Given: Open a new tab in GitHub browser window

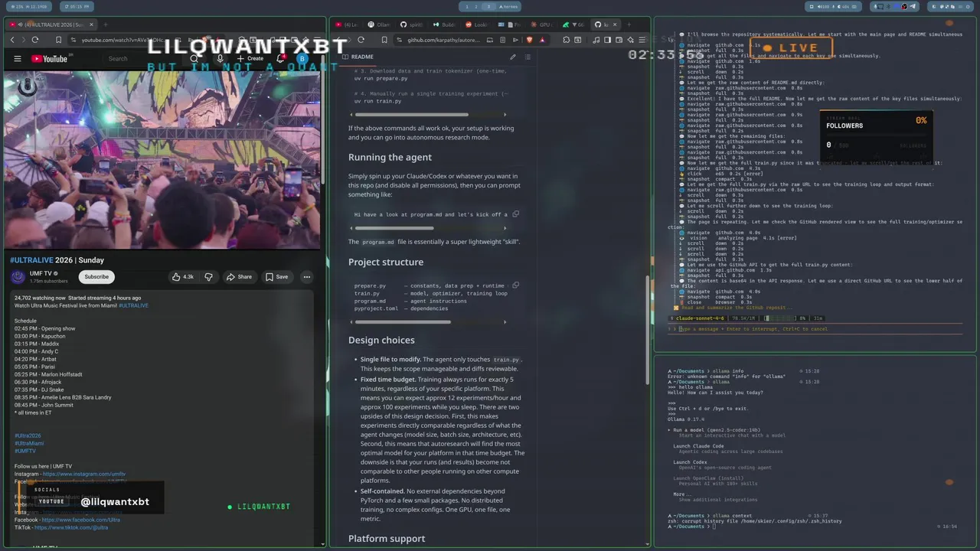Looking at the screenshot, I should point(629,24).
